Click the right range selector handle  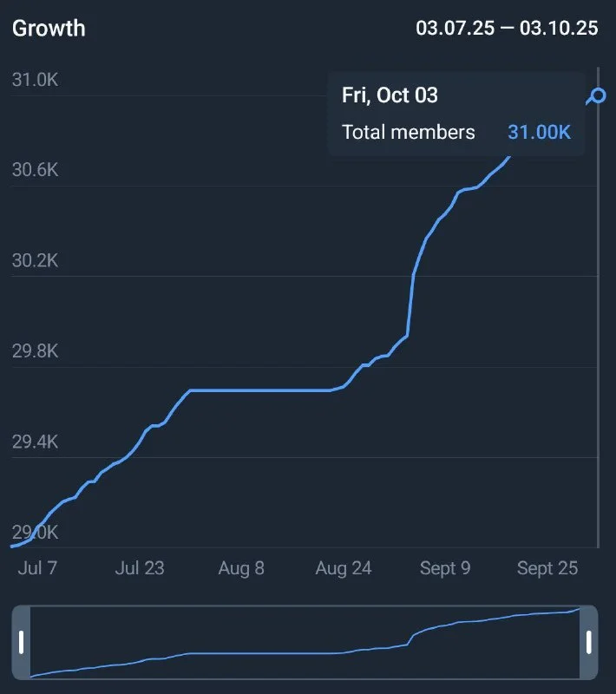(x=588, y=642)
